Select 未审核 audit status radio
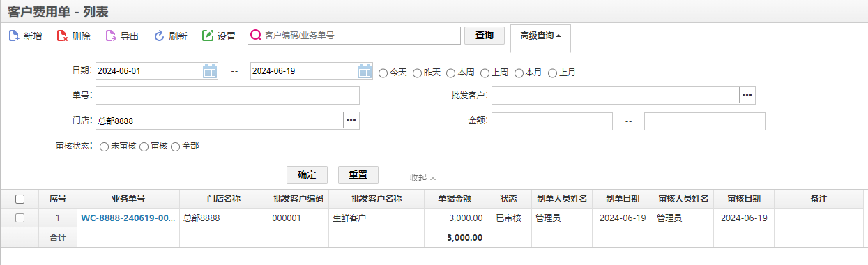 [x=104, y=146]
